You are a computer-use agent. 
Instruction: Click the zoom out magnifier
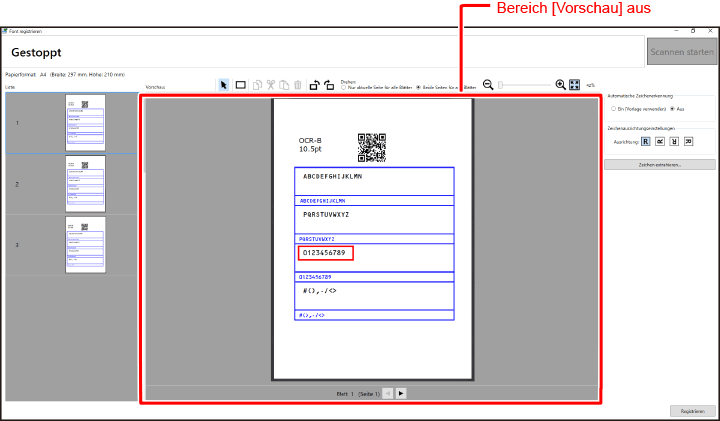coord(488,85)
